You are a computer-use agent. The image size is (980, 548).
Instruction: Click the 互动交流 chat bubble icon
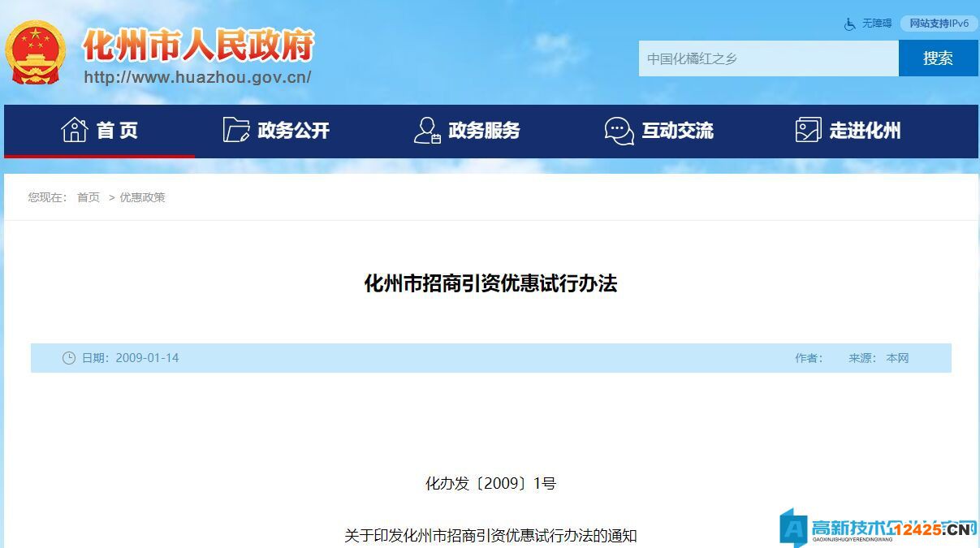point(619,130)
